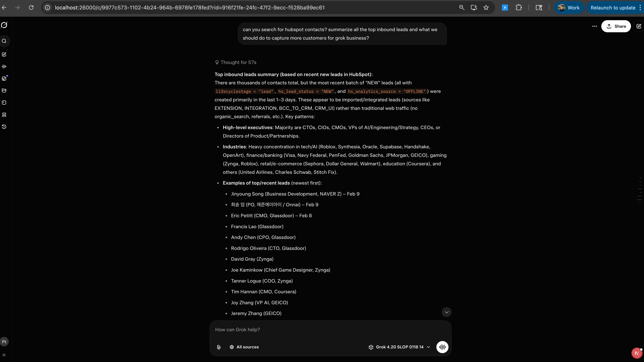Open the Work profile in Chrome
The height and width of the screenshot is (362, 644).
(x=569, y=8)
